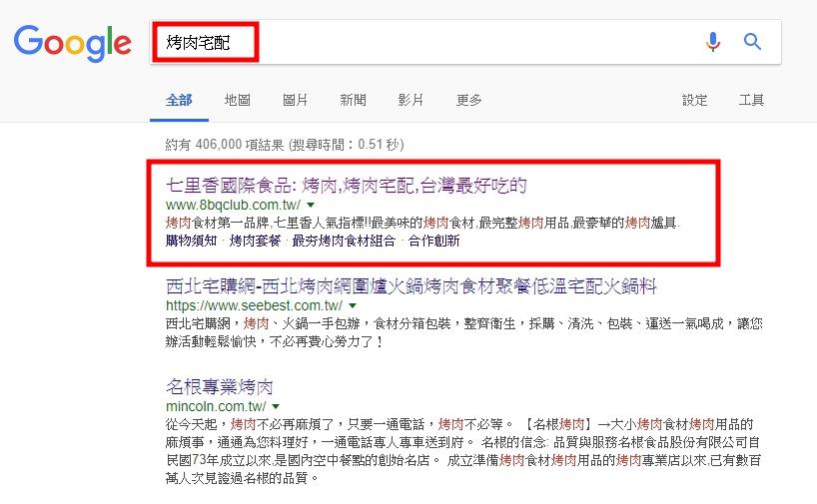Click snippet line starting 辦活動輕鬆愉快

tap(275, 341)
